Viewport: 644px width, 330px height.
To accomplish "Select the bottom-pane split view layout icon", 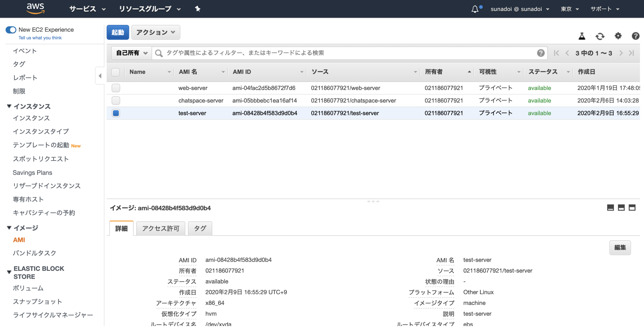I will [x=622, y=208].
